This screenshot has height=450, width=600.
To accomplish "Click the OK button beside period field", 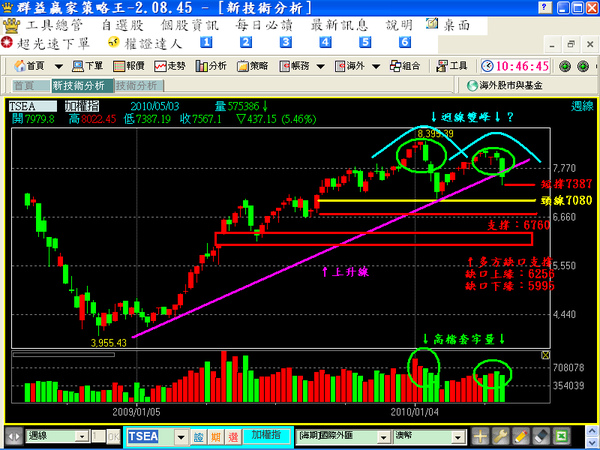I will (x=113, y=436).
